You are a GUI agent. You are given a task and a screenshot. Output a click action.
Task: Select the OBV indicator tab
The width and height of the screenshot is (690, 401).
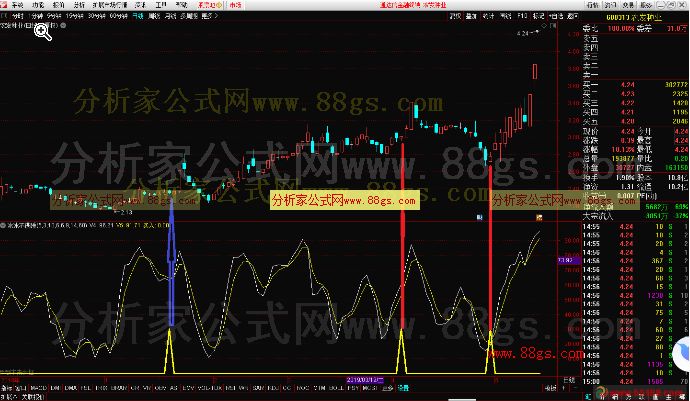point(161,388)
